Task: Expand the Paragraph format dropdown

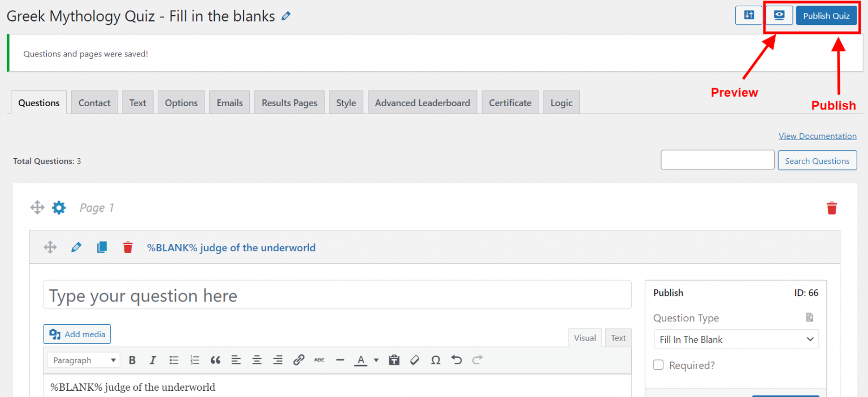Action: tap(83, 360)
